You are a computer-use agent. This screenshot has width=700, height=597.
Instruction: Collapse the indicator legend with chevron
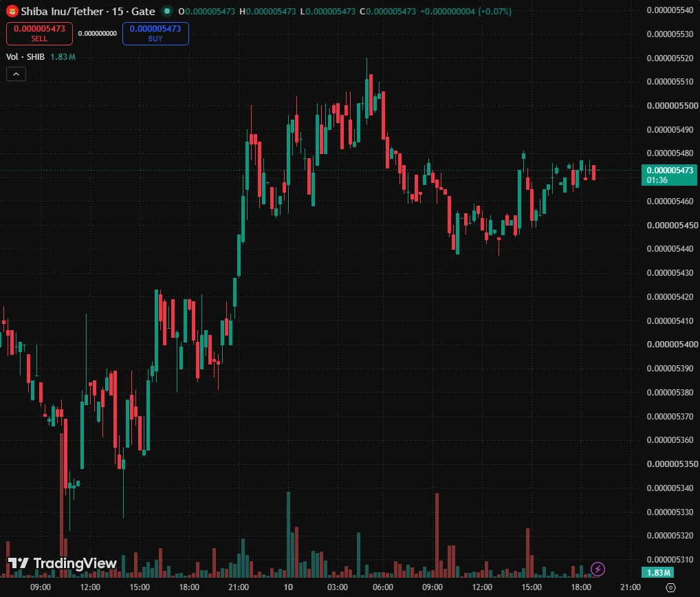coord(16,74)
